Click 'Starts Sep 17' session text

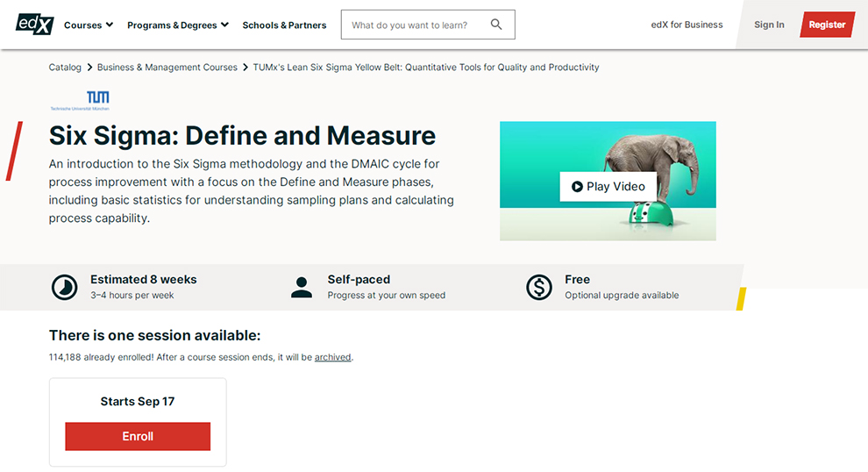[138, 402]
